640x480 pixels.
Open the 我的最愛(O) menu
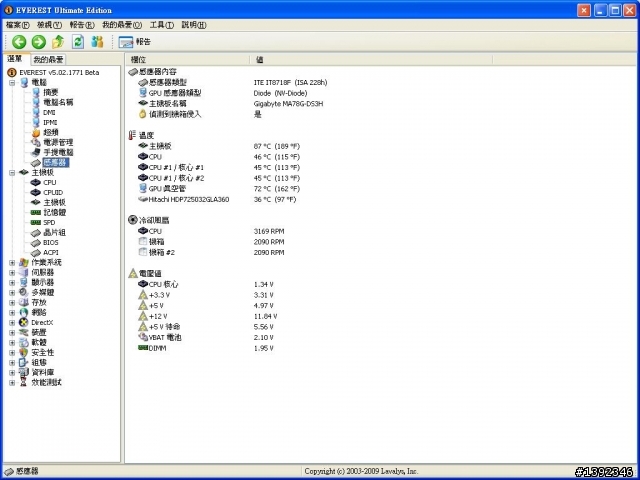122,25
